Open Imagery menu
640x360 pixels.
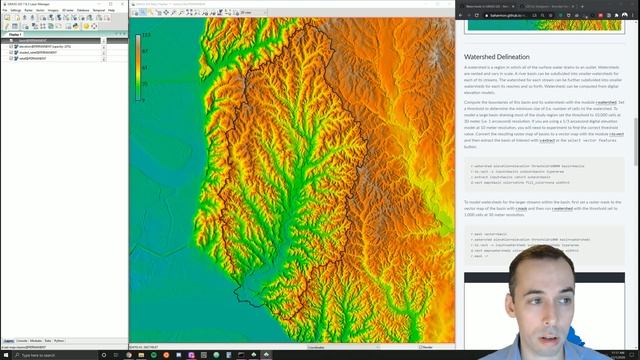(x=53, y=10)
